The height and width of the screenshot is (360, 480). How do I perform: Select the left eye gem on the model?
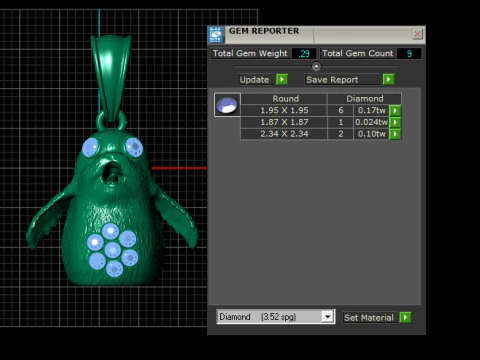point(90,147)
